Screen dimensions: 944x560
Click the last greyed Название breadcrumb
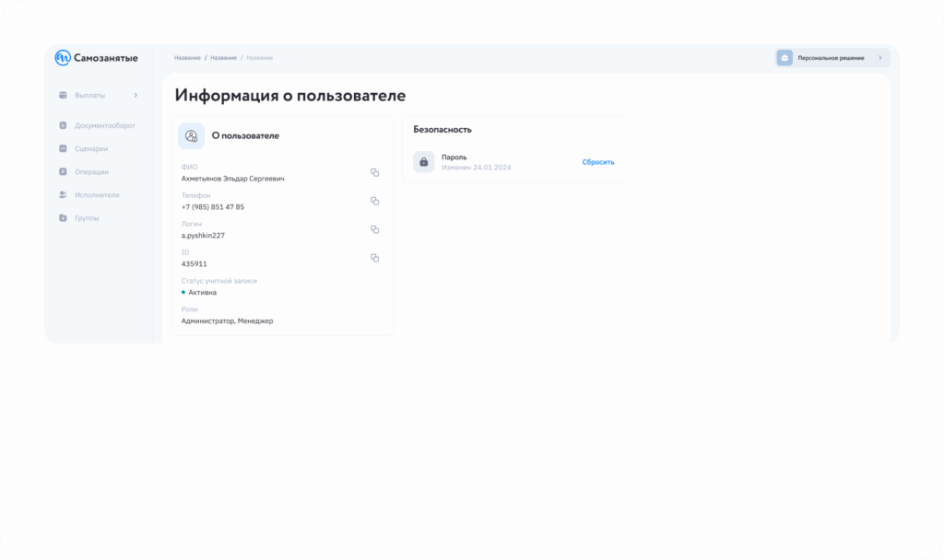click(x=259, y=58)
